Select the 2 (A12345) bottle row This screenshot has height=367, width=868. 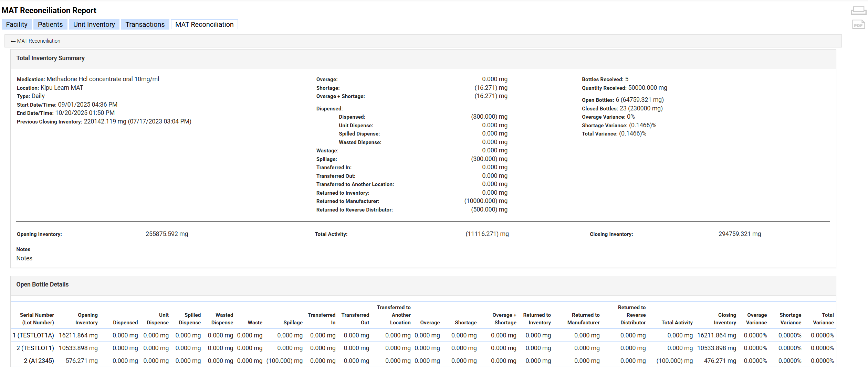click(x=39, y=361)
